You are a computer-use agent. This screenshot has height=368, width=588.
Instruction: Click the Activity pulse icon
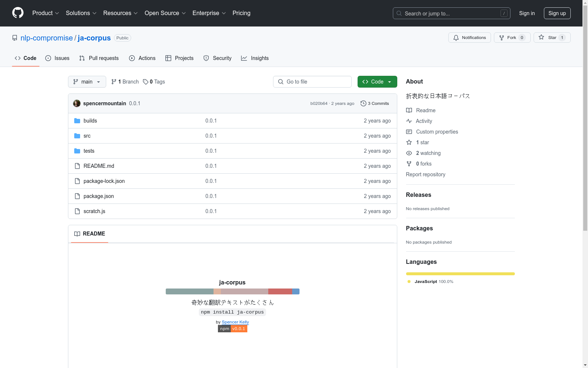[x=409, y=121]
